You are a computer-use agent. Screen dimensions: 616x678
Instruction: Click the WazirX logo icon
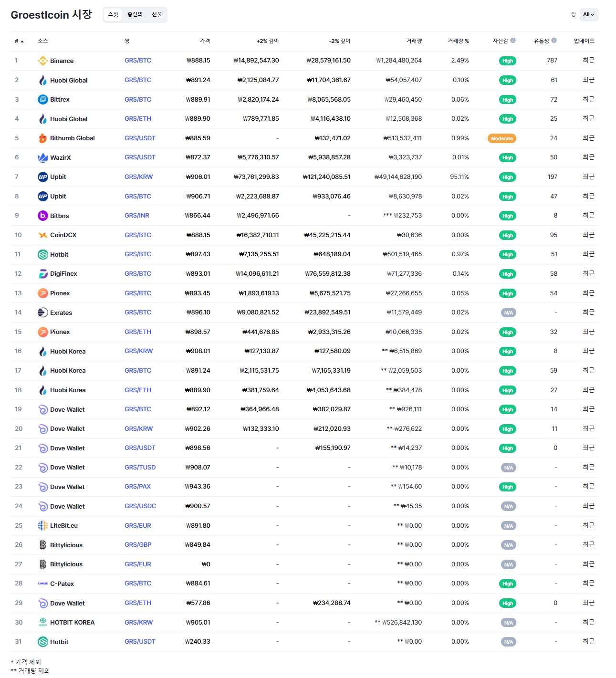coord(42,157)
